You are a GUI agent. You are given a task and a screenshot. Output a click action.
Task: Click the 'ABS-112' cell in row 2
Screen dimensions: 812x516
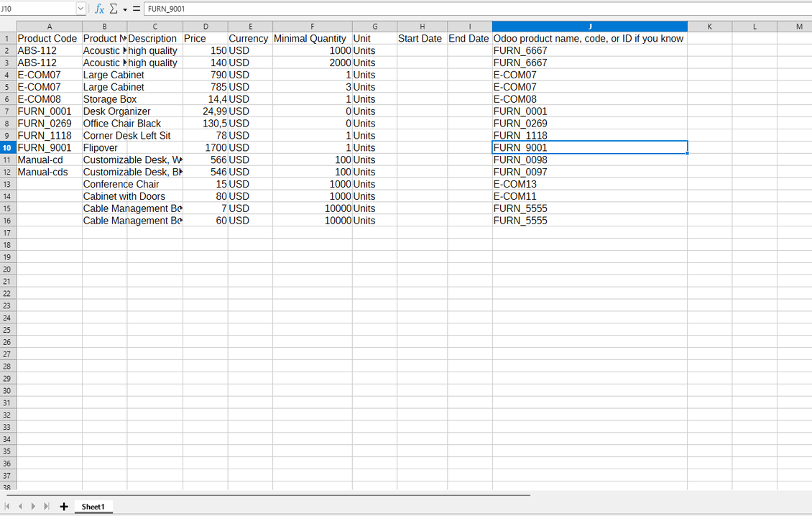[x=49, y=51]
